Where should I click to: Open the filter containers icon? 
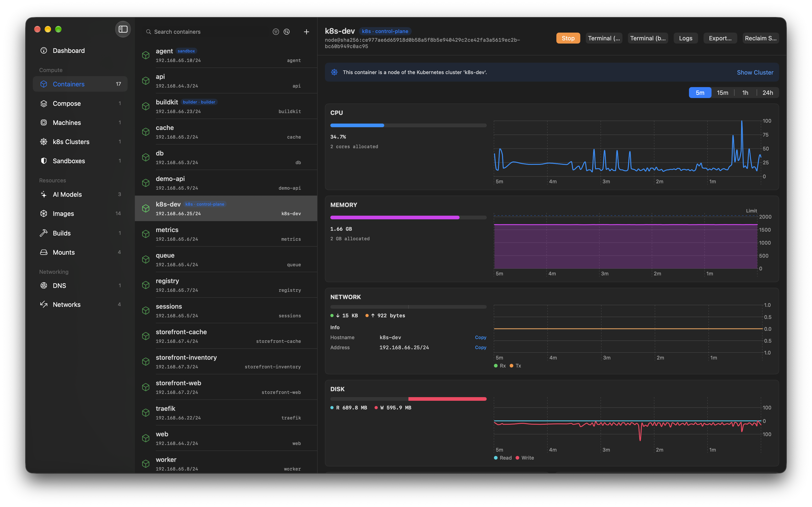(276, 32)
